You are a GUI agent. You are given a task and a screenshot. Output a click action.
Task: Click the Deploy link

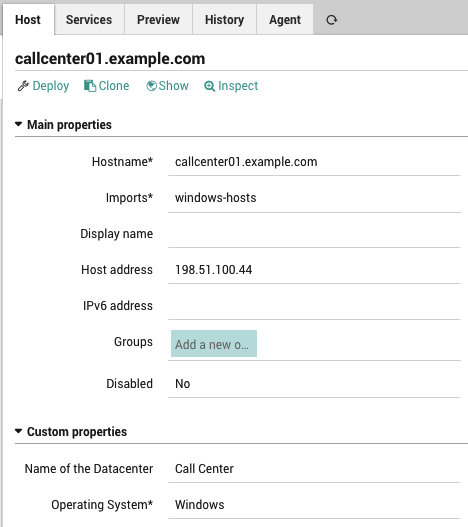click(x=51, y=86)
